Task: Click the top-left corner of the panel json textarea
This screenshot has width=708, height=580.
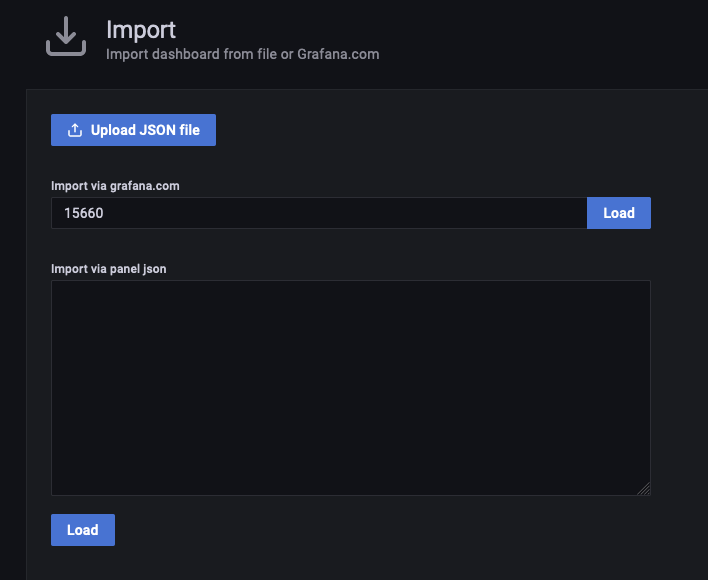Action: point(62,290)
